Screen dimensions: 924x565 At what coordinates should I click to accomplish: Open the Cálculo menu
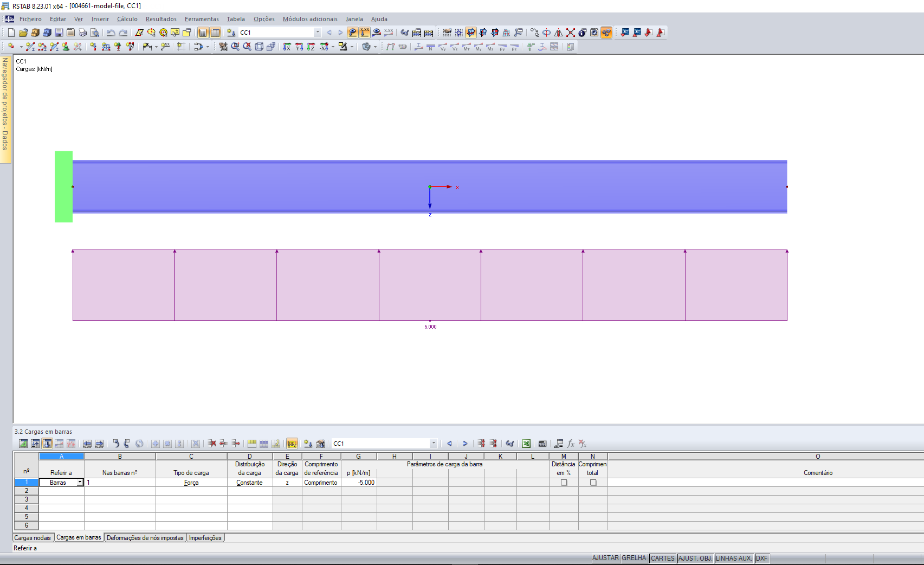(x=127, y=19)
